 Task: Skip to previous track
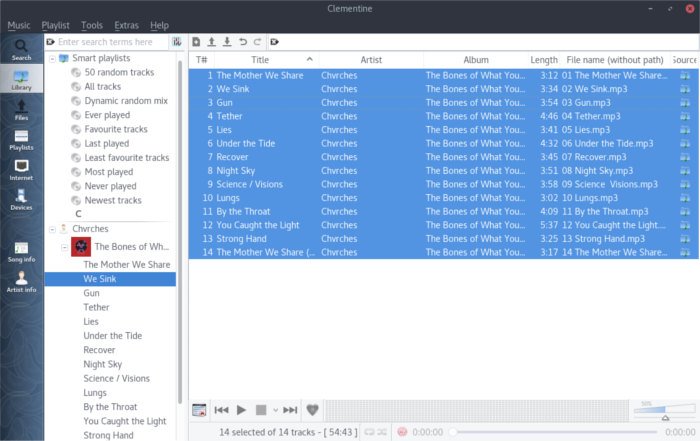pos(221,410)
